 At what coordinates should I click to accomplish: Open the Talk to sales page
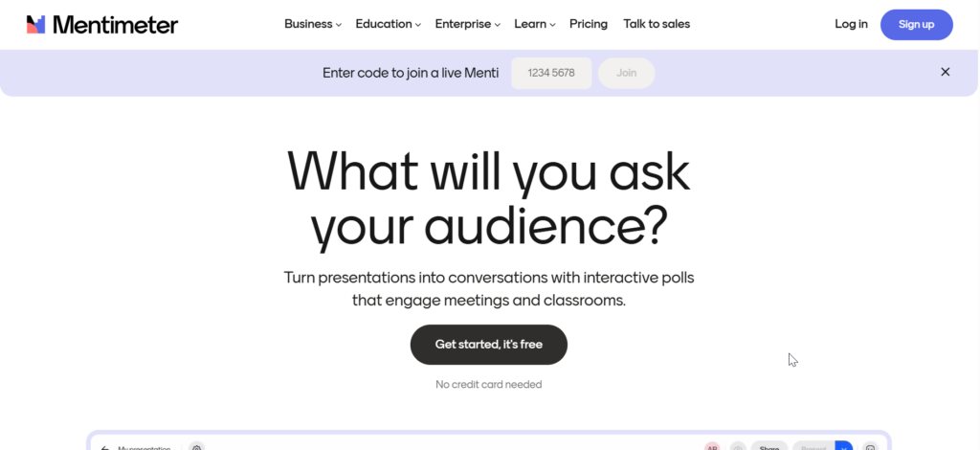coord(657,24)
